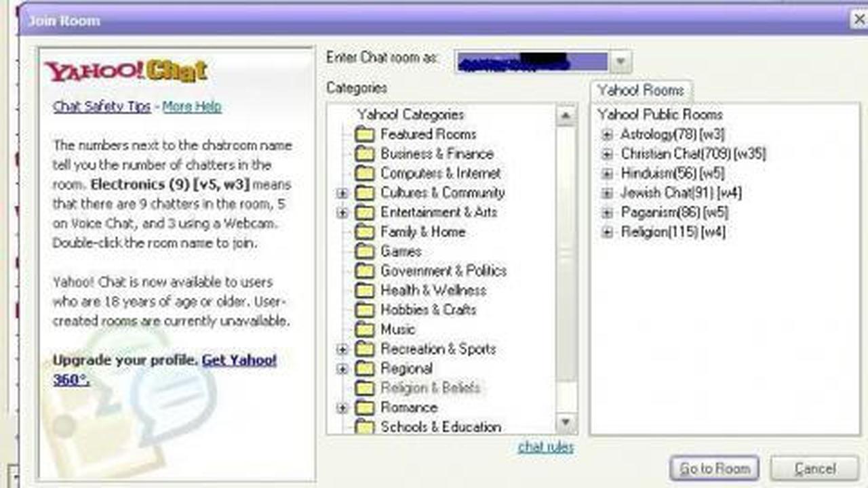This screenshot has height=488, width=868.
Task: Click the Government & Politics folder icon
Action: click(365, 271)
